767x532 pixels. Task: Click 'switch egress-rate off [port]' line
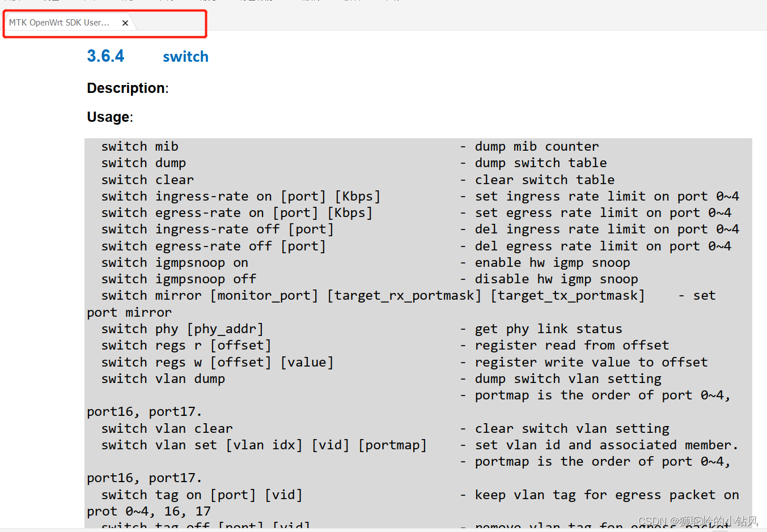pos(214,246)
